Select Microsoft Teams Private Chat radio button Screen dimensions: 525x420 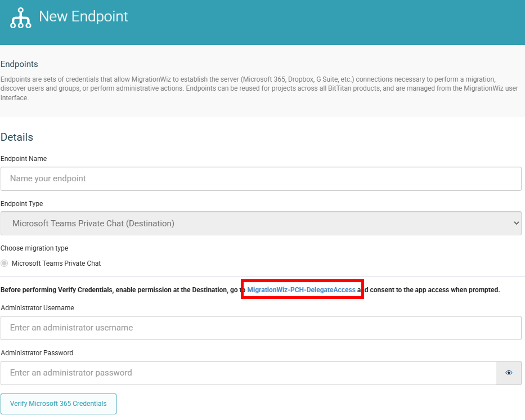(x=5, y=263)
